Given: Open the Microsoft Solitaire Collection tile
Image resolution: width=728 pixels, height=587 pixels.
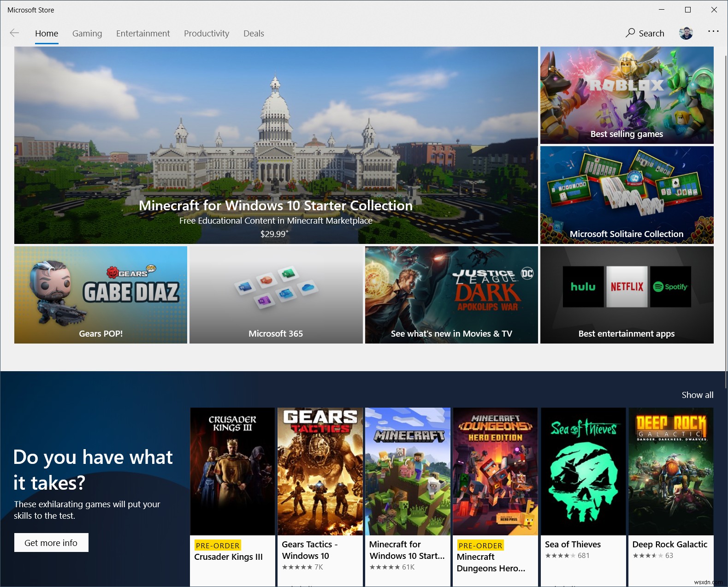Looking at the screenshot, I should pos(627,195).
